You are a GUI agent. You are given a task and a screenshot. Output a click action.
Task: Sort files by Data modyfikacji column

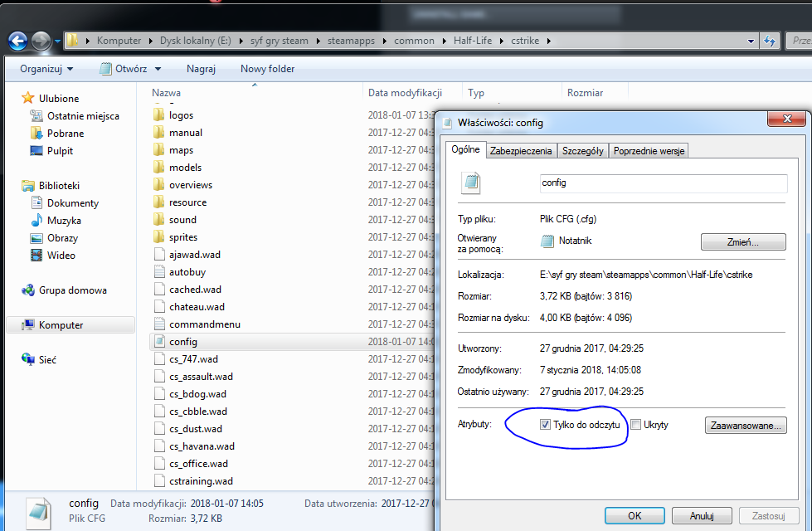coord(405,93)
